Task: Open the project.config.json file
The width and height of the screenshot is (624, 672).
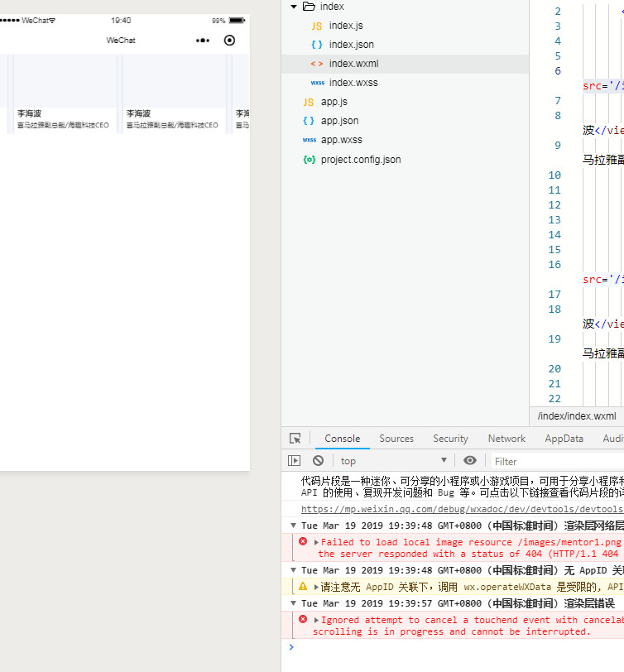Action: click(361, 160)
